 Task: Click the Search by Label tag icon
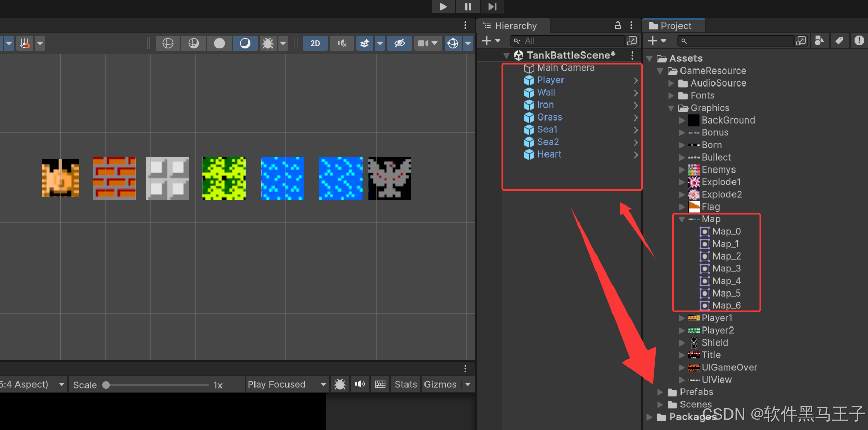tap(839, 40)
